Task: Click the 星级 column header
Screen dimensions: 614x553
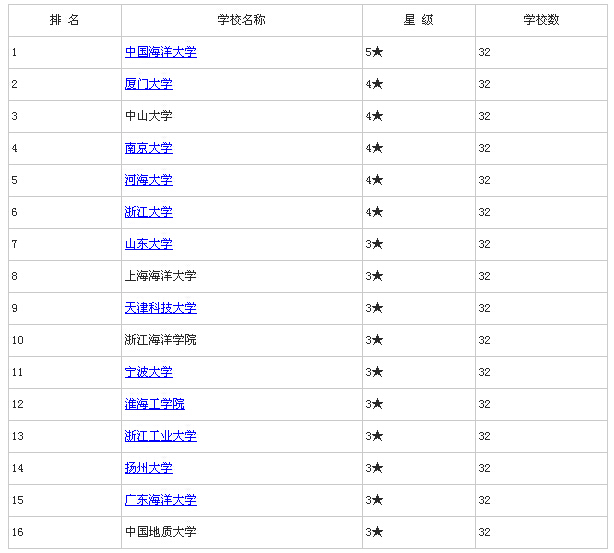Action: tap(419, 20)
